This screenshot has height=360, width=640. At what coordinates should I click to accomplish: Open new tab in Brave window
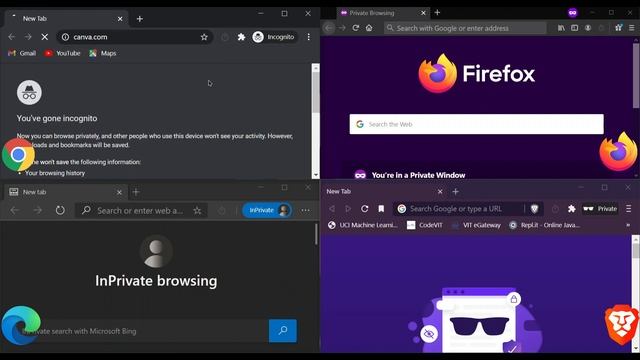[x=456, y=191]
